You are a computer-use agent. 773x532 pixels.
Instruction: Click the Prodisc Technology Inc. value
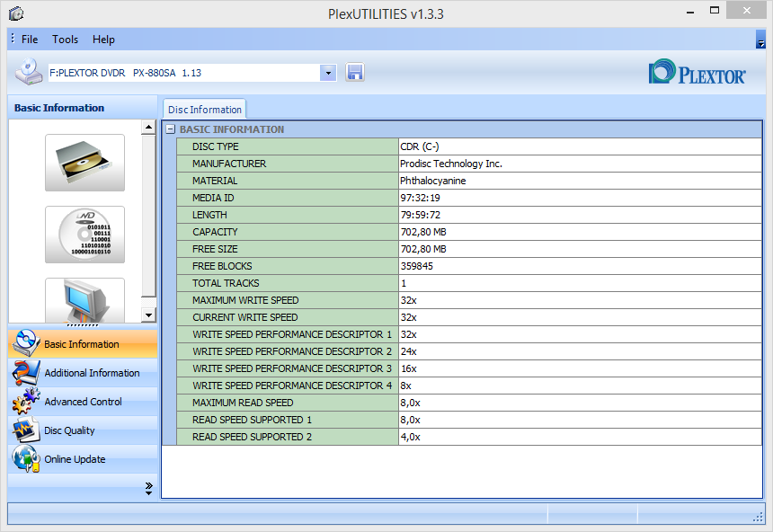tap(451, 164)
